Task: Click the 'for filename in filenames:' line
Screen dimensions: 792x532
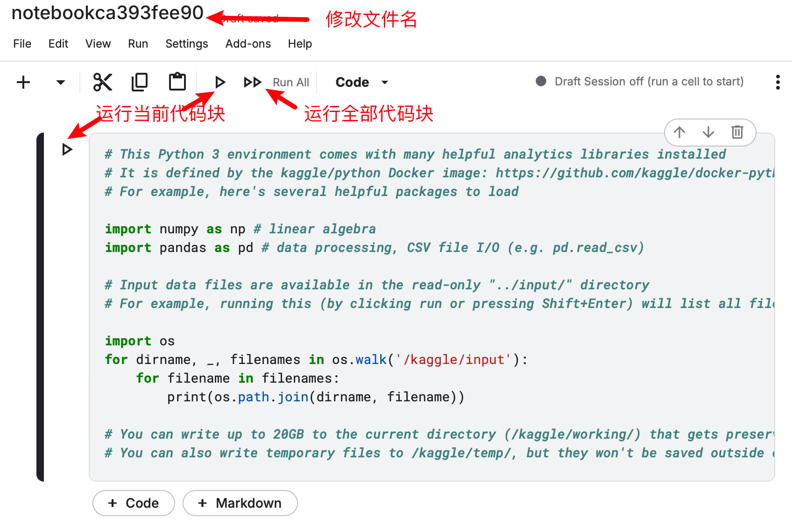Action: pos(238,378)
